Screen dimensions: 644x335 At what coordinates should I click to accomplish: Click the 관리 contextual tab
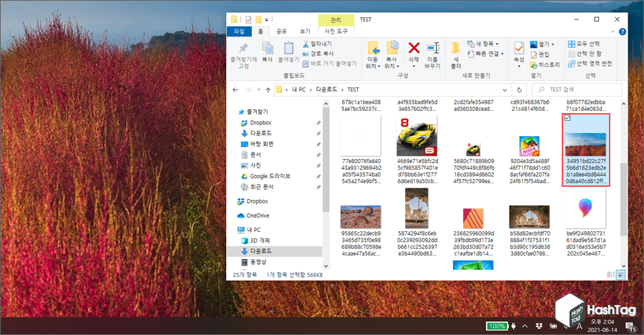336,20
